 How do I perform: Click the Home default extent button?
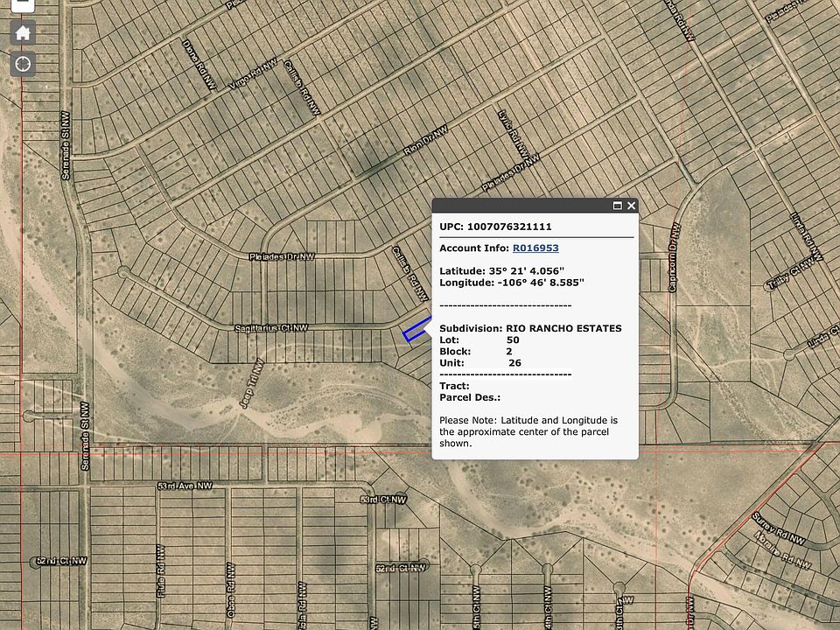click(x=24, y=33)
